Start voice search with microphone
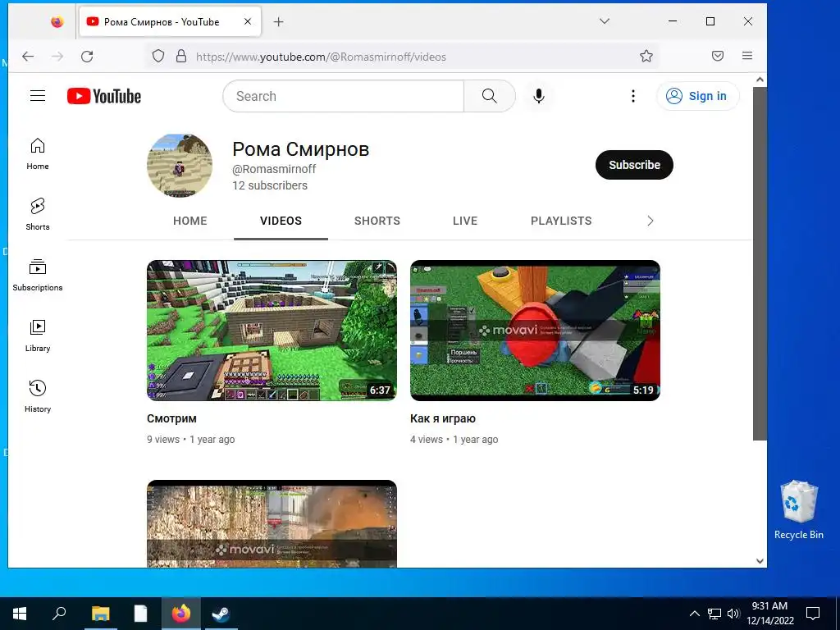The width and height of the screenshot is (840, 630). (x=539, y=97)
